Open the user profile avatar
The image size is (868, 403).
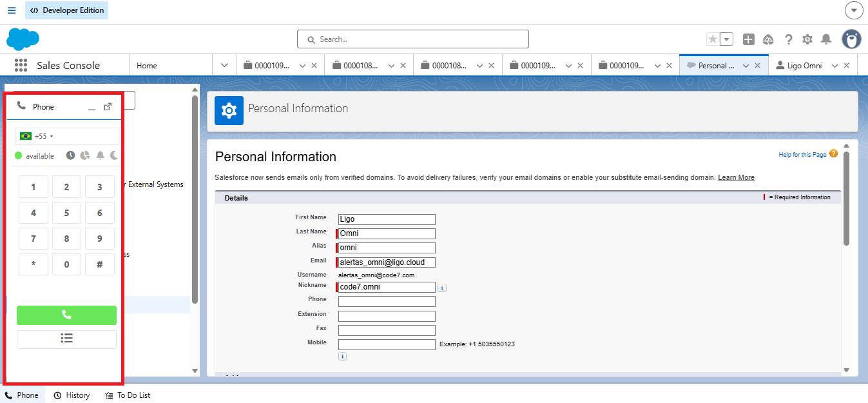pos(851,39)
